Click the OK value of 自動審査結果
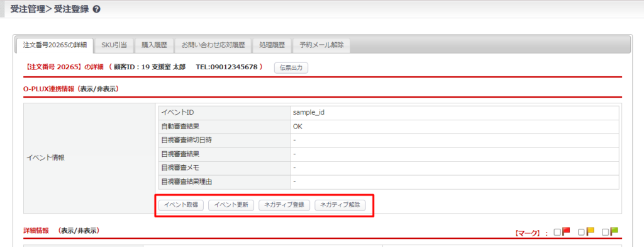The image size is (644, 247). [x=297, y=127]
